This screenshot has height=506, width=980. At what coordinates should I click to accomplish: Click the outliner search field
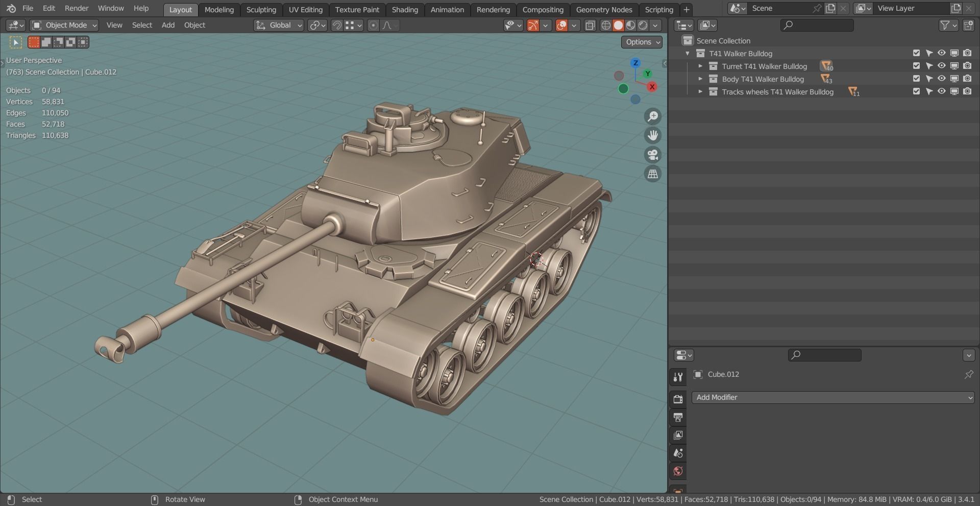coord(817,25)
